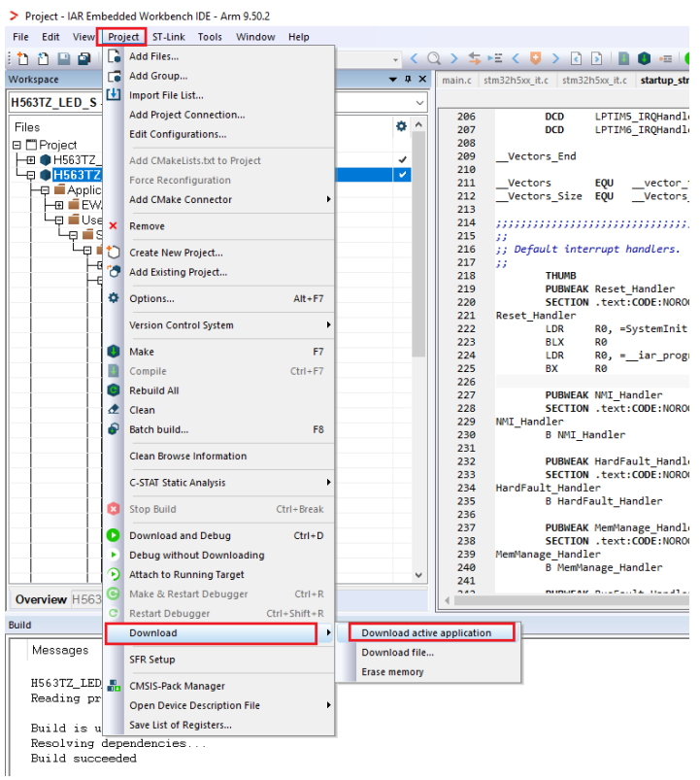Click the Create New Project icon

[x=114, y=253]
